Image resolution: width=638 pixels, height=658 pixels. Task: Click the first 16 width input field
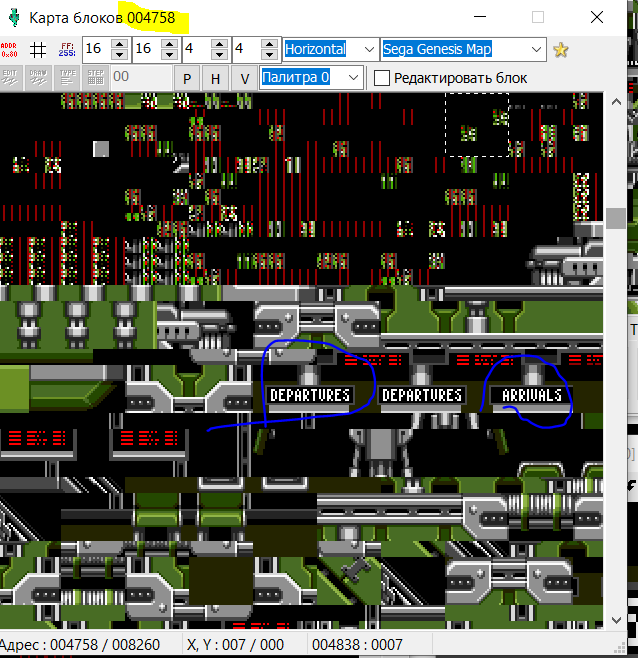point(97,50)
